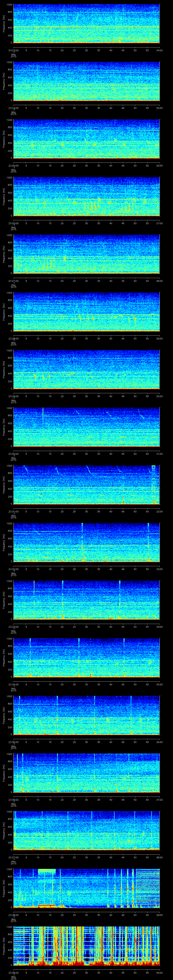Click the "23:28:00" time axis label

click(x=13, y=339)
